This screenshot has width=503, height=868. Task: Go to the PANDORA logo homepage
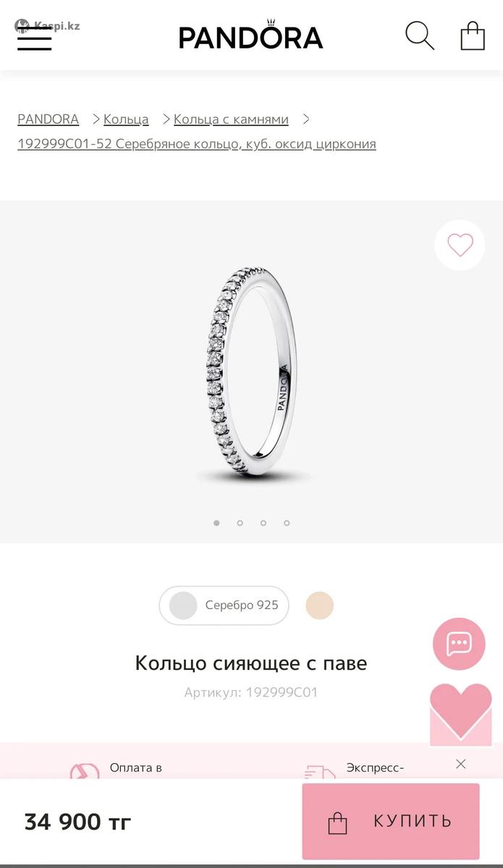251,35
